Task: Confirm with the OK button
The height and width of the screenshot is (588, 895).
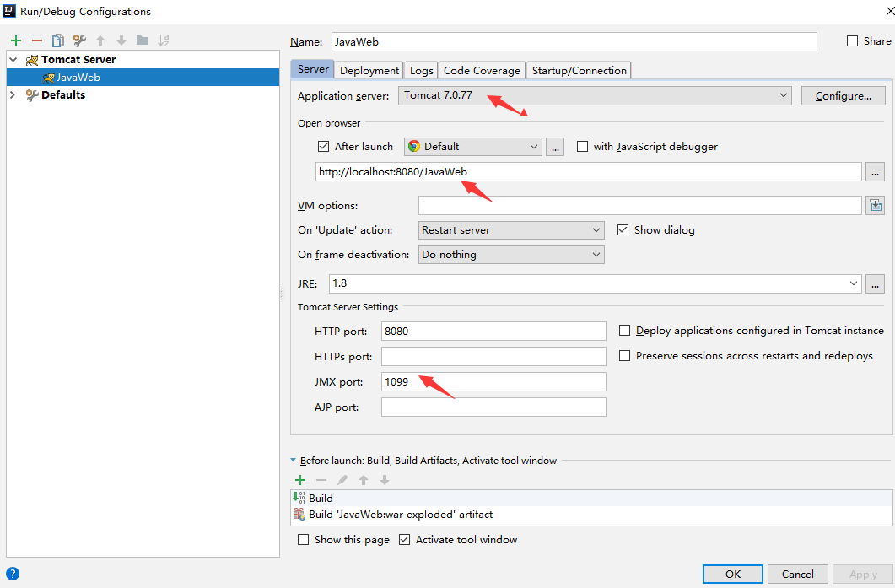Action: 733,574
